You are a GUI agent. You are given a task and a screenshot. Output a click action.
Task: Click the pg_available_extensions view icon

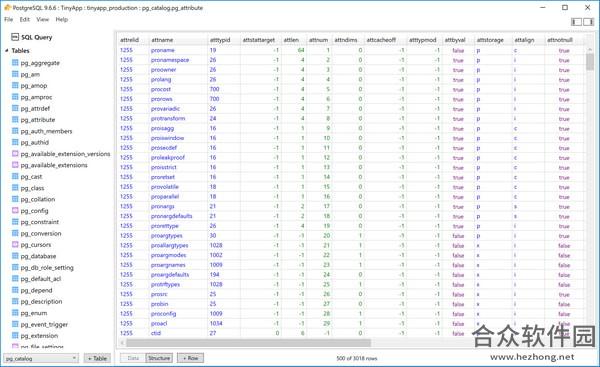pyautogui.click(x=15, y=165)
